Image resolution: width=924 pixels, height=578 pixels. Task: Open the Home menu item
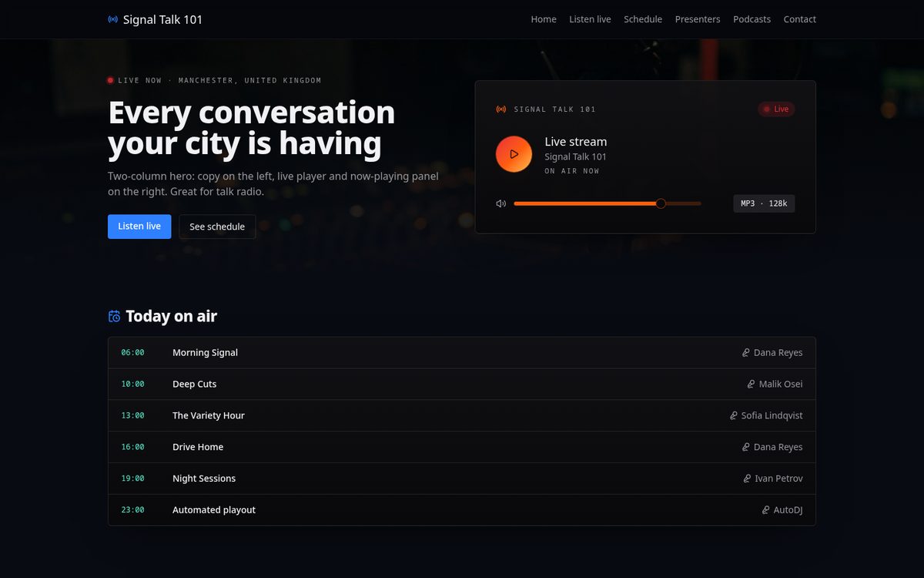pyautogui.click(x=544, y=19)
